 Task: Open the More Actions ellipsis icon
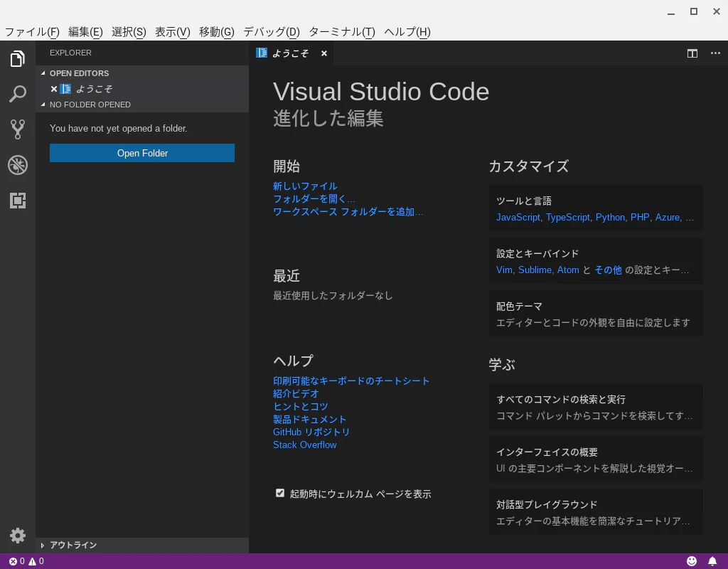[715, 53]
